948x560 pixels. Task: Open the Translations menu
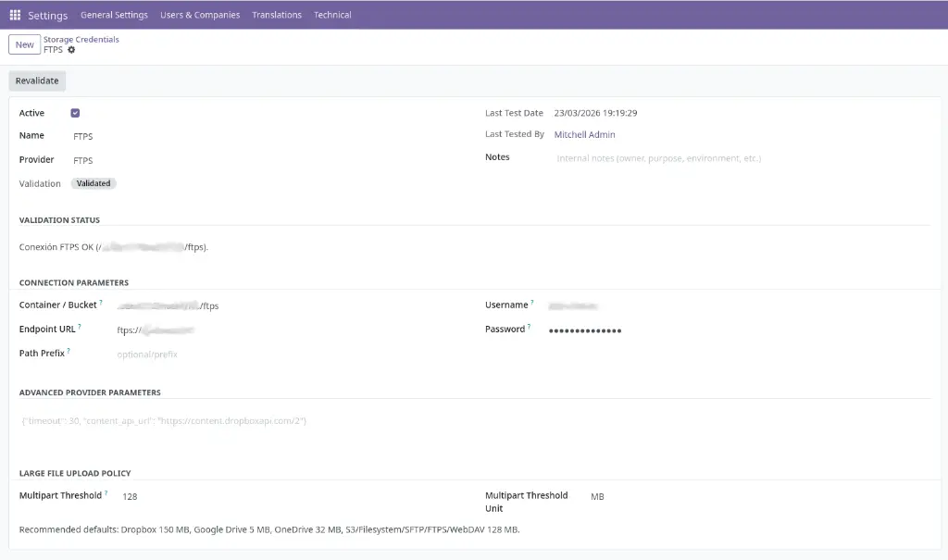click(x=277, y=15)
